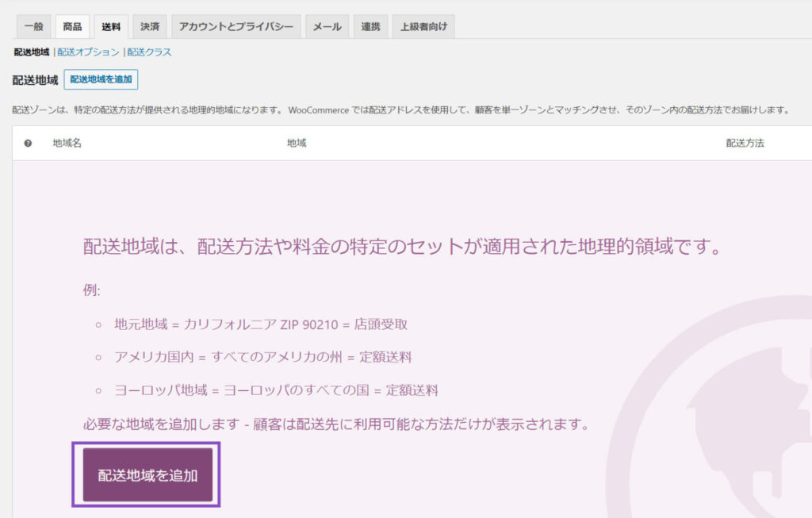This screenshot has height=518, width=812.
Task: Click the 地域名 column header
Action: (67, 143)
